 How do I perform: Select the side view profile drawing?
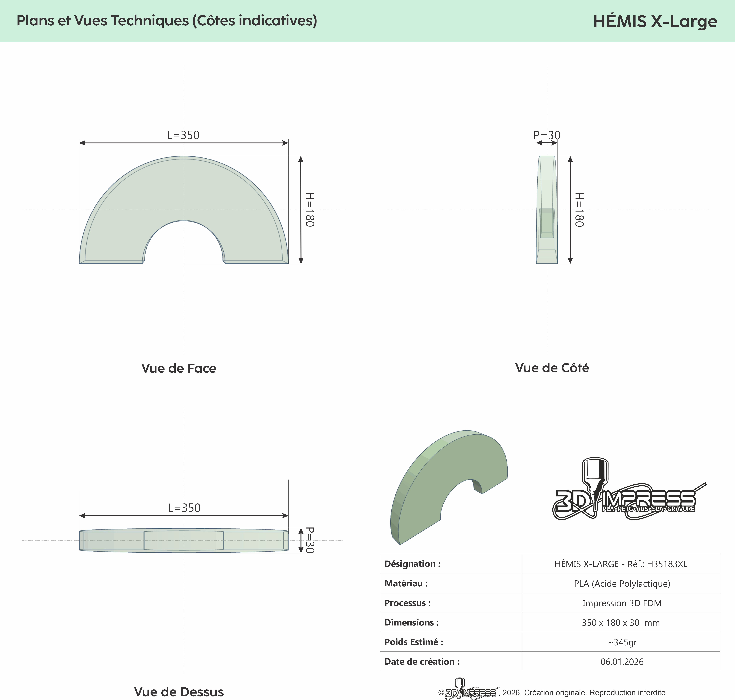pos(547,210)
